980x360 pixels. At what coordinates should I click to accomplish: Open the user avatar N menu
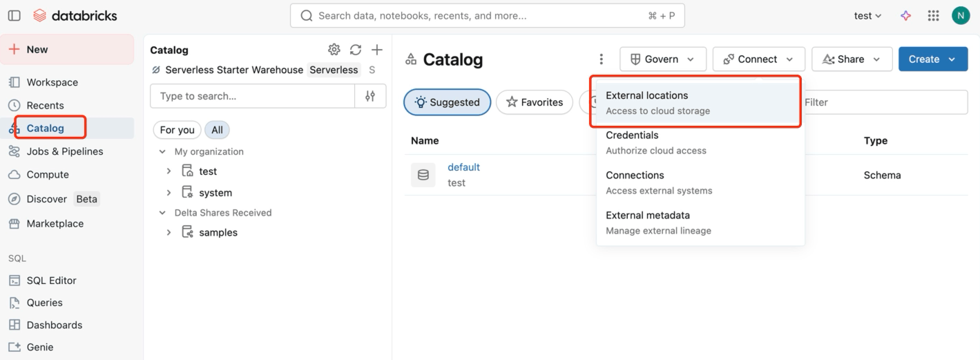[x=961, y=15]
